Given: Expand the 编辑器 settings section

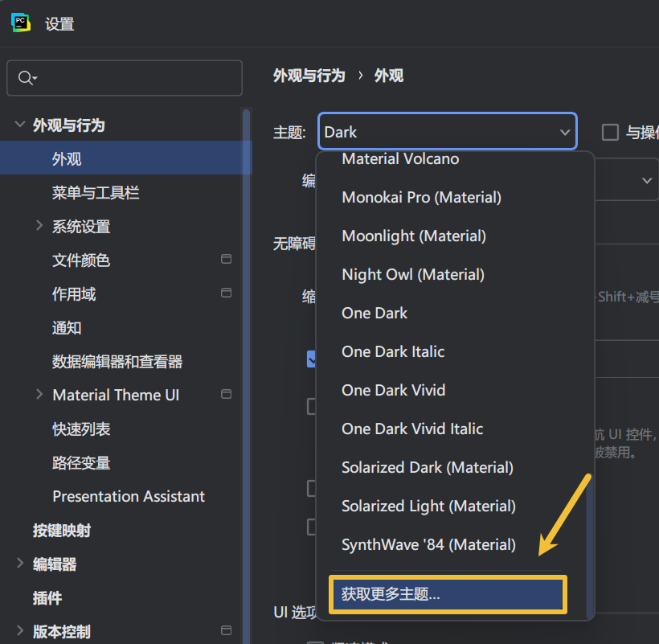Looking at the screenshot, I should click(x=20, y=564).
